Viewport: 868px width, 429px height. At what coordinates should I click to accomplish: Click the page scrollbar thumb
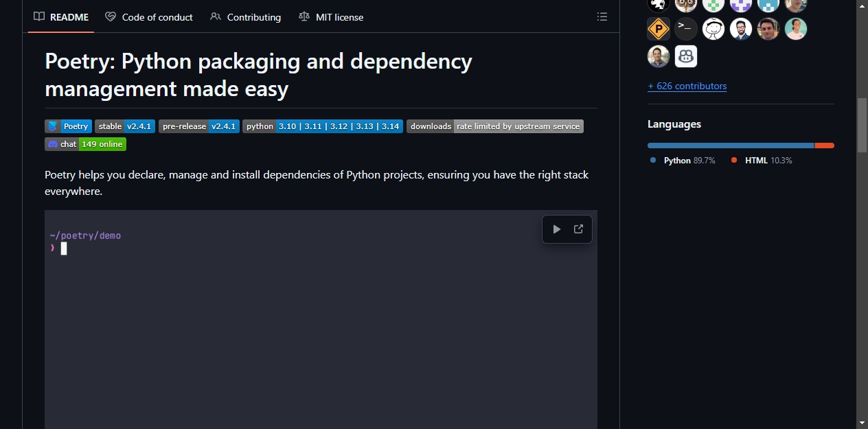[862, 124]
